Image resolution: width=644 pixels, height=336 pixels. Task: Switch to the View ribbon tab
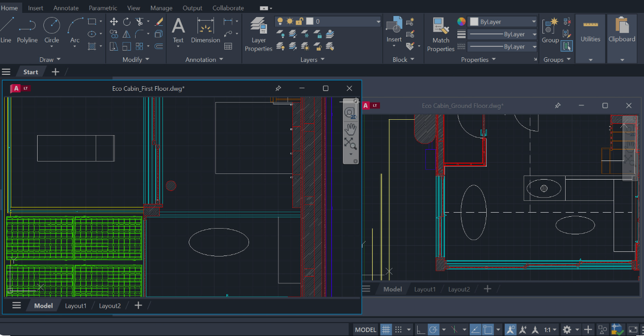click(134, 8)
